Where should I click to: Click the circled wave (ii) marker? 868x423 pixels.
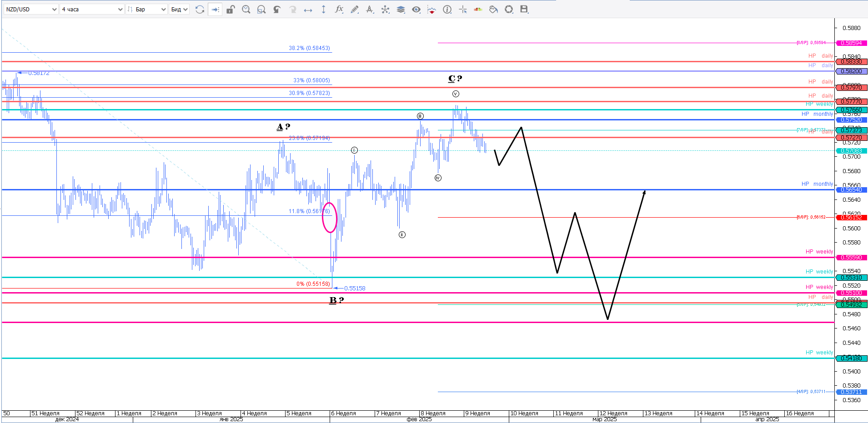[402, 234]
